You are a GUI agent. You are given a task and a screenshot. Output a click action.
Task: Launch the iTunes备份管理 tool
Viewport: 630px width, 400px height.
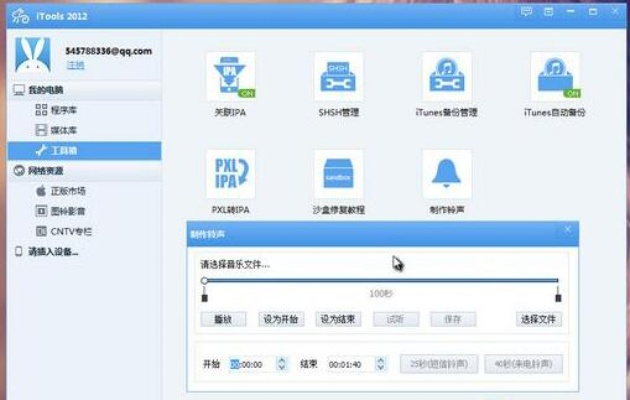click(x=446, y=76)
